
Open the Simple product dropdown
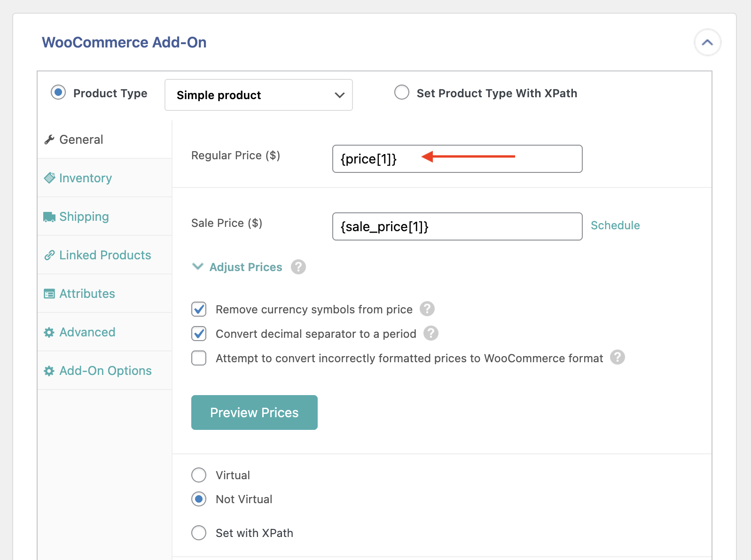pyautogui.click(x=258, y=95)
